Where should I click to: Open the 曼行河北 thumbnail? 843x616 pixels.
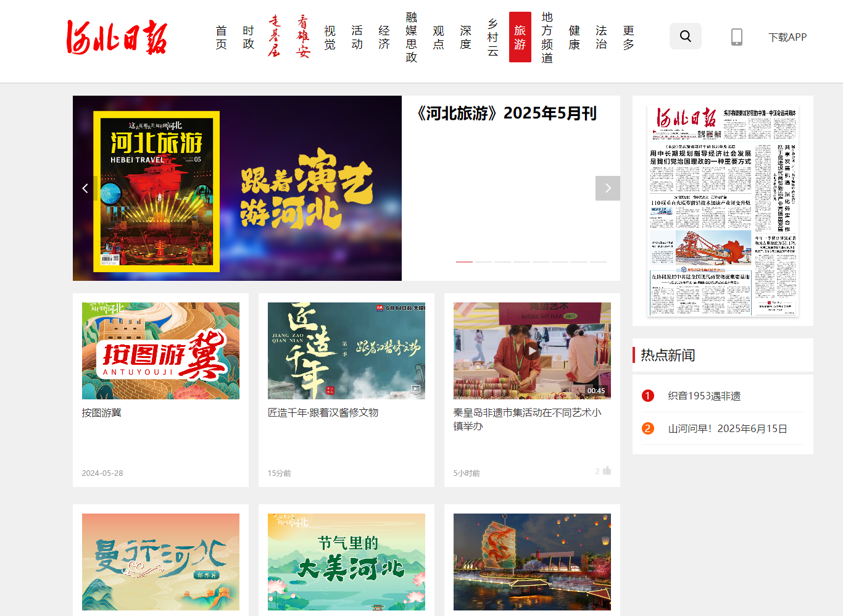pos(160,562)
